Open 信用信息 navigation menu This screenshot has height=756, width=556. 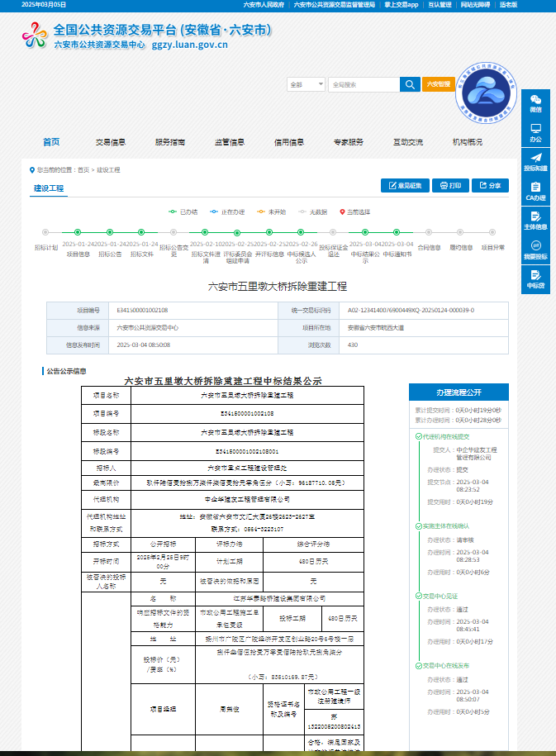(x=289, y=142)
